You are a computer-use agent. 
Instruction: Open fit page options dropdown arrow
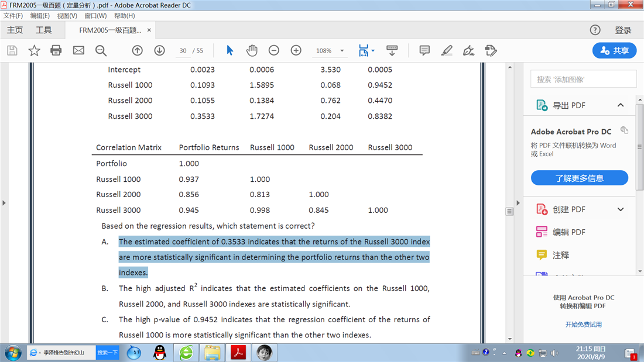point(373,50)
